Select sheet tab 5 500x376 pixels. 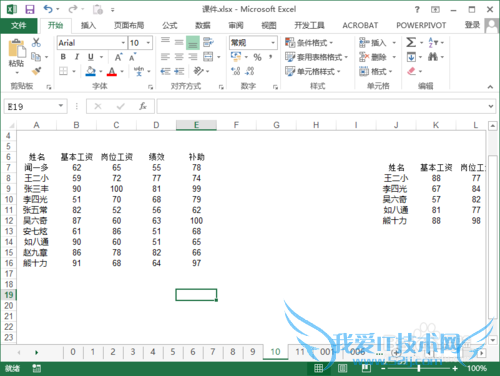coord(173,352)
